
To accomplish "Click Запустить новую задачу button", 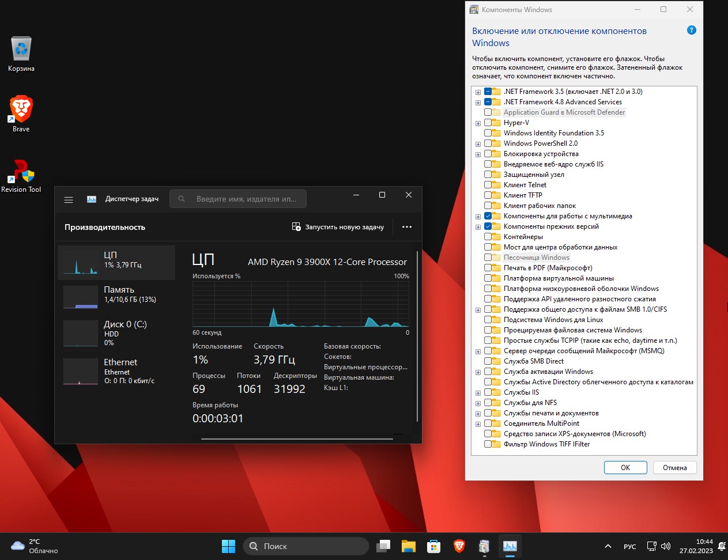I will click(x=338, y=227).
